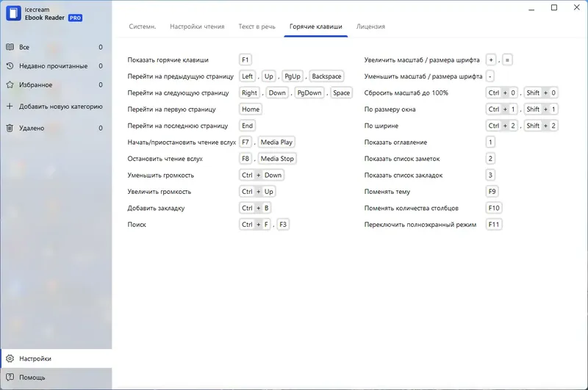Click the По размеру окна label
The width and height of the screenshot is (588, 390).
[390, 109]
